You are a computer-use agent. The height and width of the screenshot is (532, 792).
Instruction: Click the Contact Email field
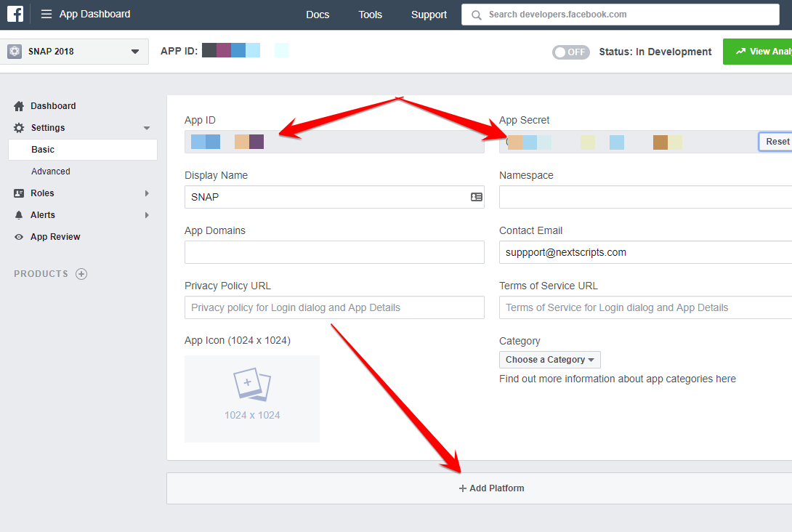click(x=645, y=252)
